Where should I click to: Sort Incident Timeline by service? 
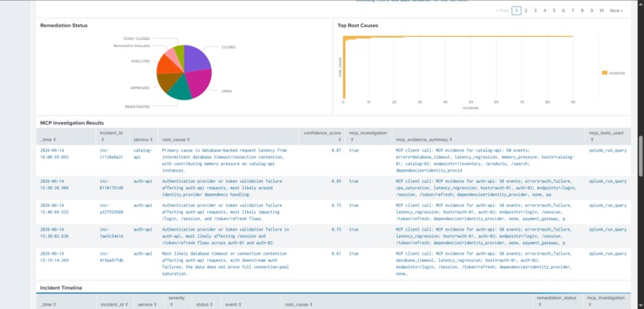pos(148,305)
